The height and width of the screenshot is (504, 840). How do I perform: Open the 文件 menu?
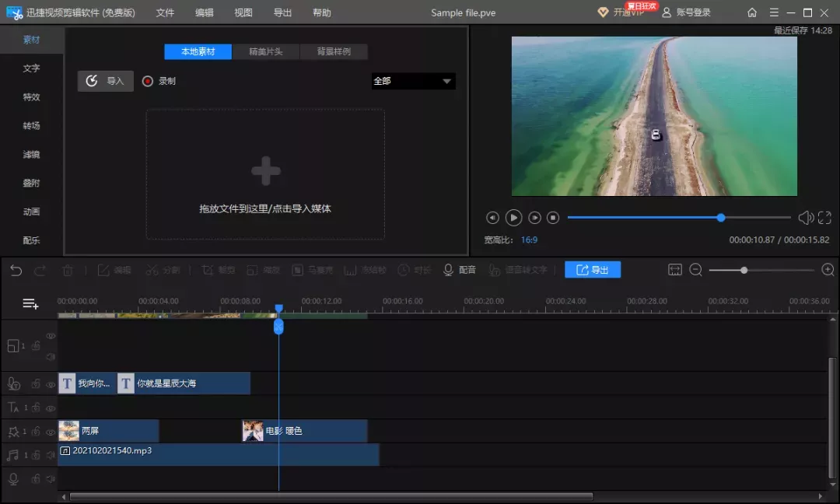pyautogui.click(x=165, y=12)
